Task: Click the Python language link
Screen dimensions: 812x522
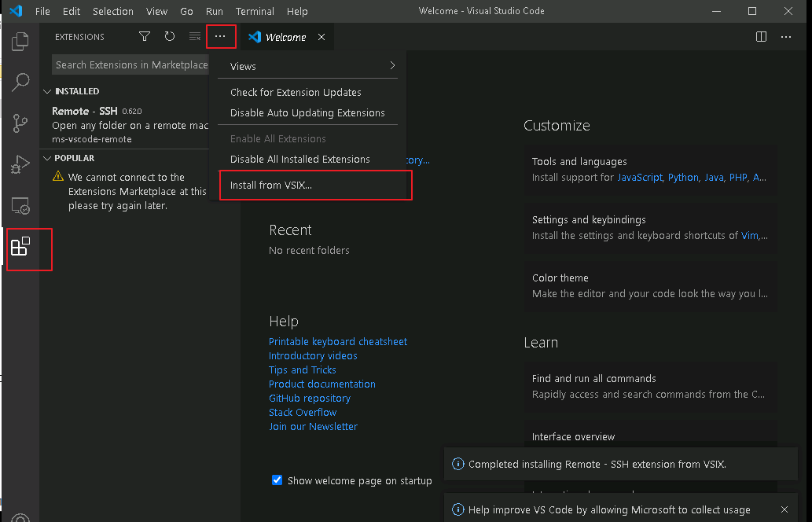Action: click(x=683, y=177)
